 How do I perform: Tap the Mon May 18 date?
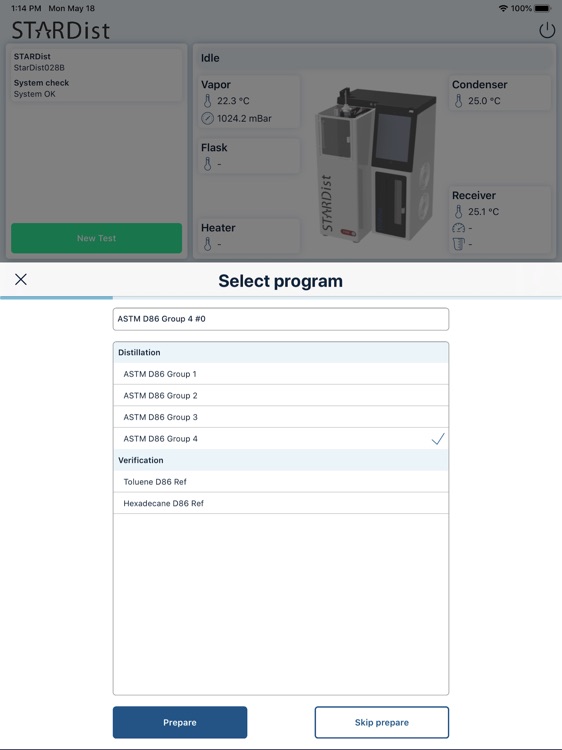click(x=72, y=8)
